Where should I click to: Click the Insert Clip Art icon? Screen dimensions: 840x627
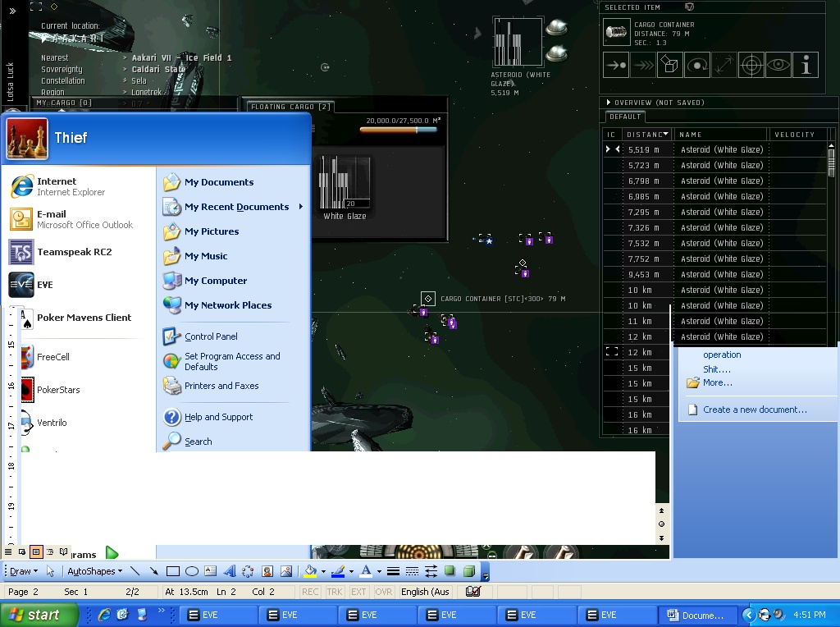point(267,571)
